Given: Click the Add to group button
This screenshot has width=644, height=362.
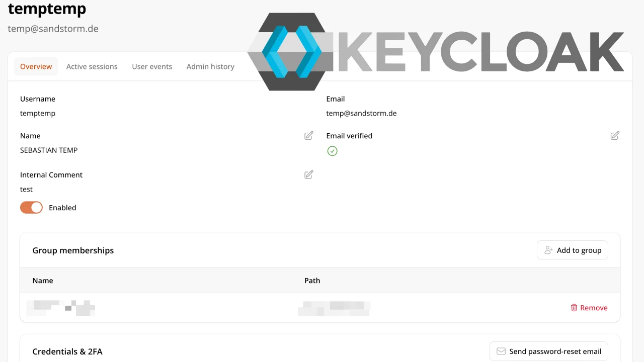Looking at the screenshot, I should tap(573, 250).
